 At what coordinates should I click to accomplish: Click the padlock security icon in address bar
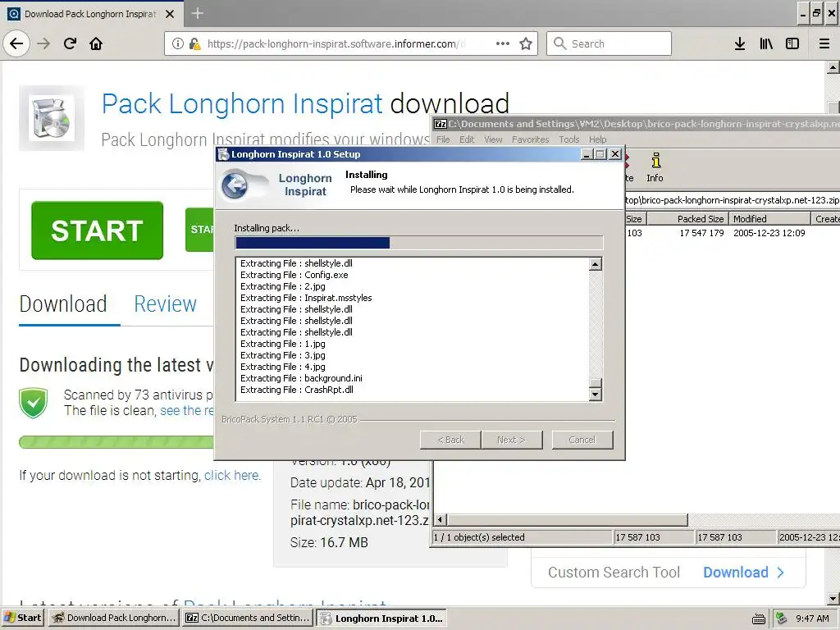pos(194,43)
